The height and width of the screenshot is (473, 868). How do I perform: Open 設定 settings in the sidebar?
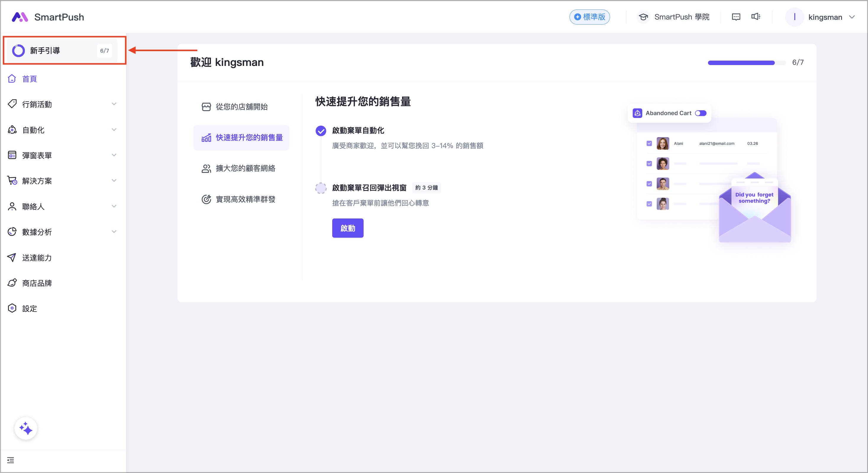[x=29, y=308]
